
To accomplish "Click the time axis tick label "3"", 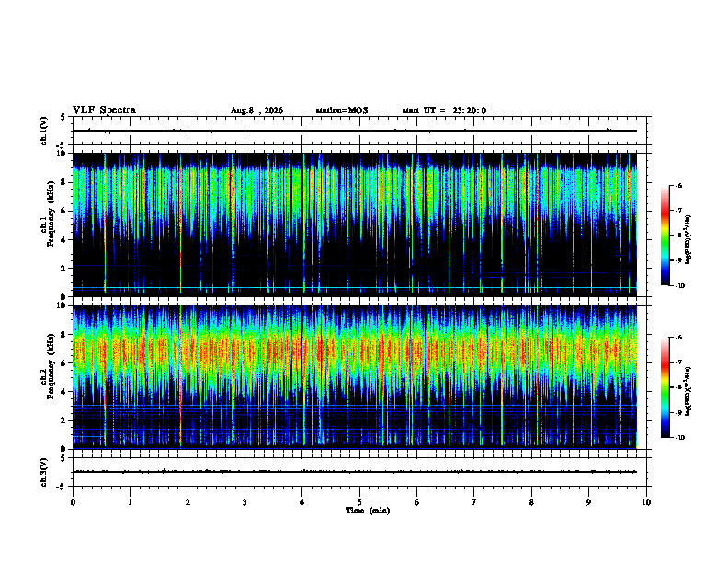I will coord(245,502).
